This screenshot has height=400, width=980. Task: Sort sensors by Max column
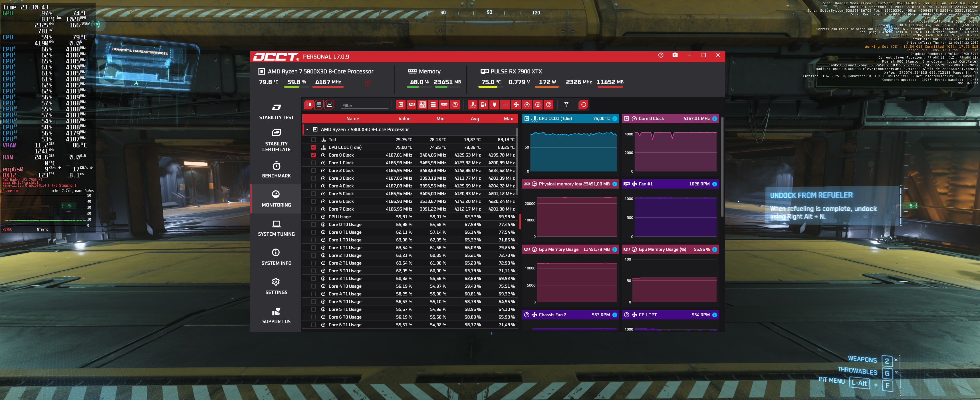coord(508,119)
